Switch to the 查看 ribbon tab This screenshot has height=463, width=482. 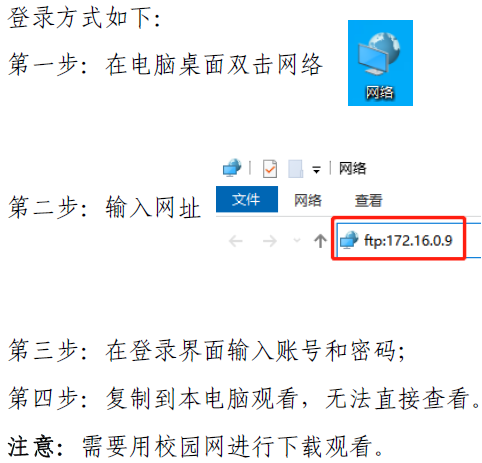(x=368, y=200)
